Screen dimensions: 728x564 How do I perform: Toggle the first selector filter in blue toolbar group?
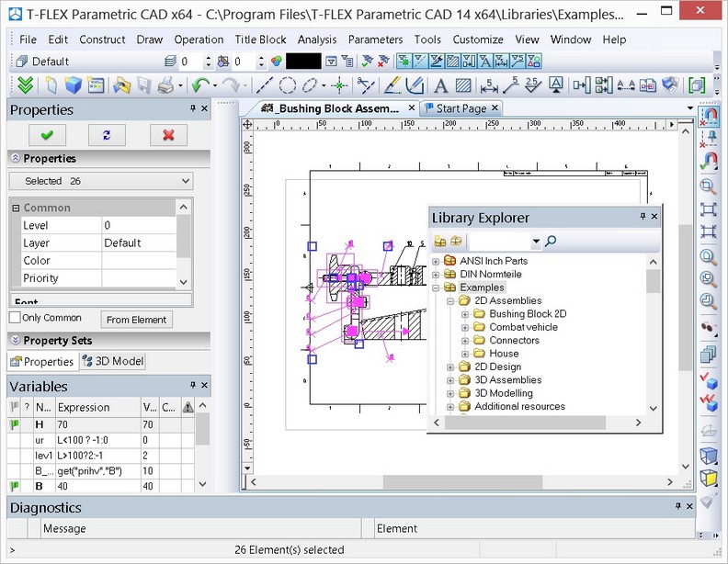[x=404, y=62]
